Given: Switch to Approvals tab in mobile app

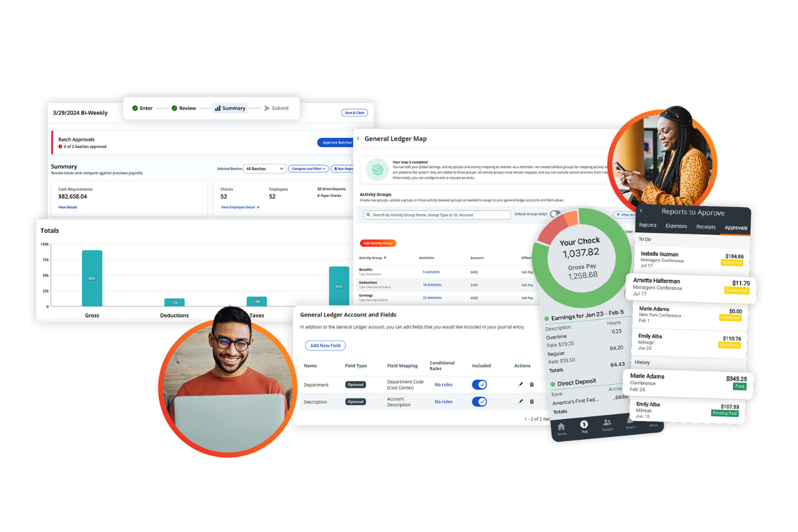Looking at the screenshot, I should (x=736, y=228).
